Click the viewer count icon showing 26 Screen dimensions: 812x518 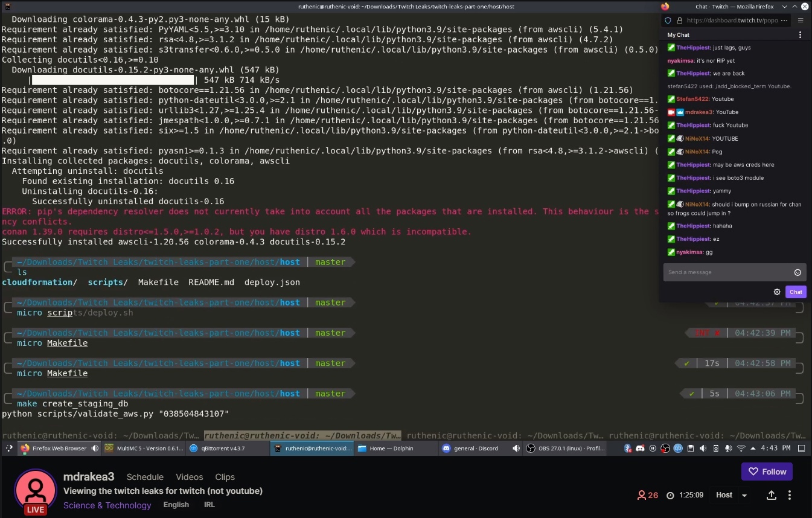(x=642, y=495)
